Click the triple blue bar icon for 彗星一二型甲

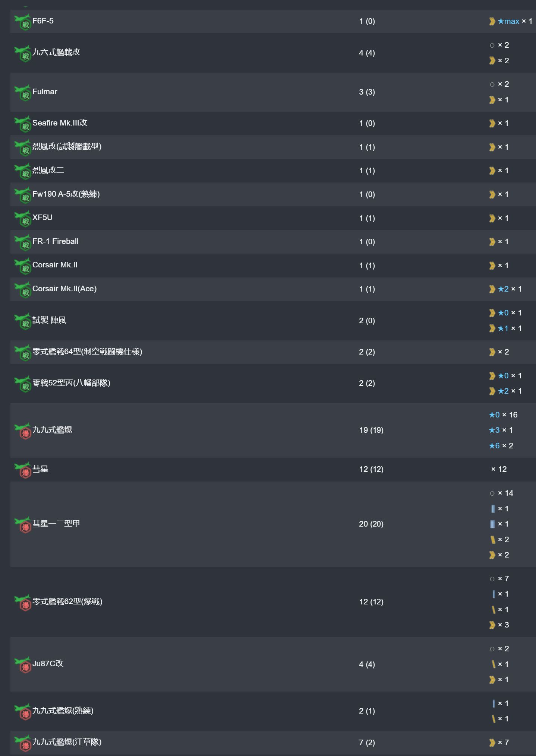coord(492,524)
